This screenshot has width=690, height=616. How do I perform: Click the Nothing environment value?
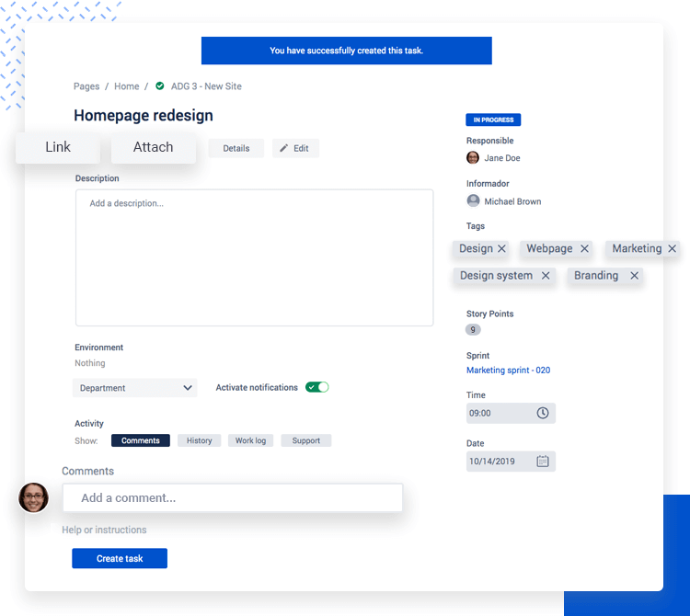pos(90,363)
